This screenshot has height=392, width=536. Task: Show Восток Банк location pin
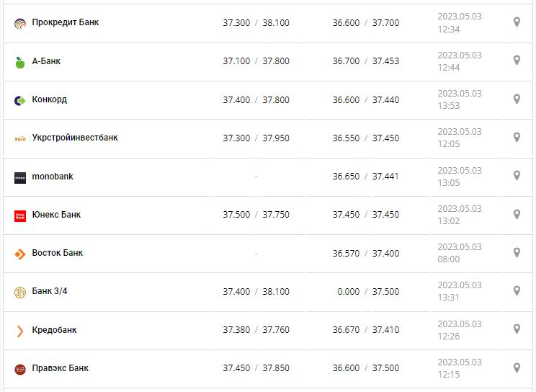point(517,252)
